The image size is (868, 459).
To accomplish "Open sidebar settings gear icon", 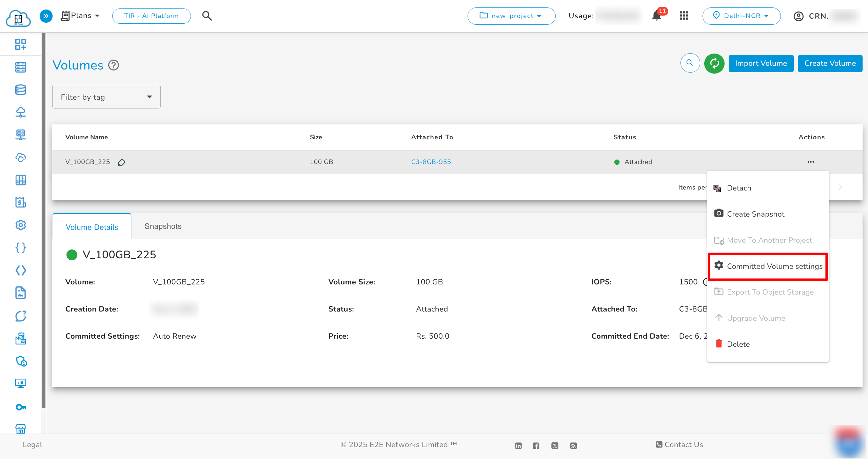I will [x=21, y=225].
